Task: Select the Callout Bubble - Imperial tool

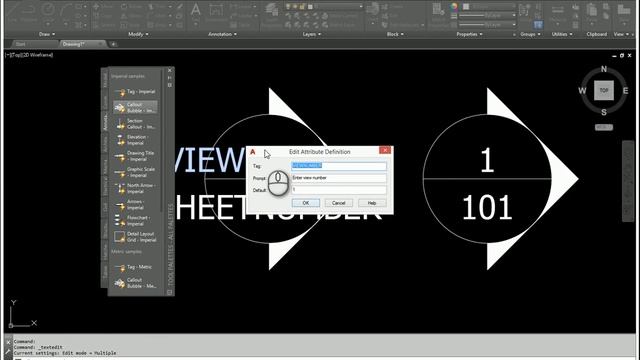Action: 135,107
